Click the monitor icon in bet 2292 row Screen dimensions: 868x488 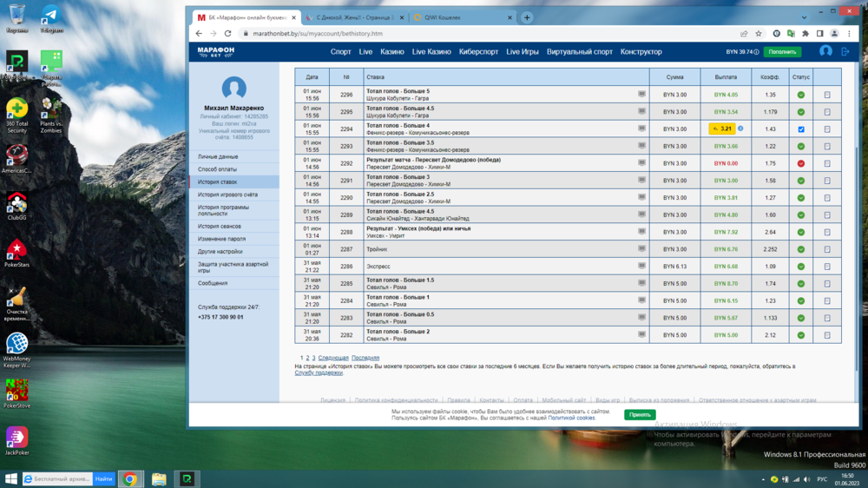[641, 162]
